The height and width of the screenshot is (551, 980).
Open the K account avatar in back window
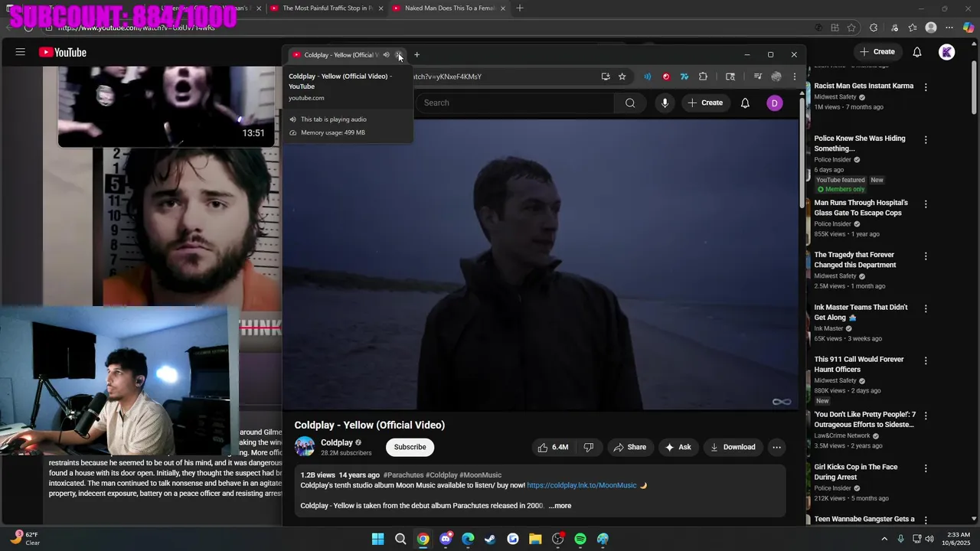pyautogui.click(x=947, y=52)
